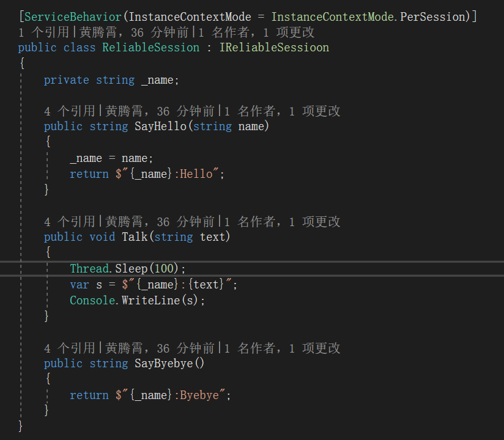Click "1 名作者, 1 项更改" above the Talk method
This screenshot has height=440, width=504.
(283, 221)
